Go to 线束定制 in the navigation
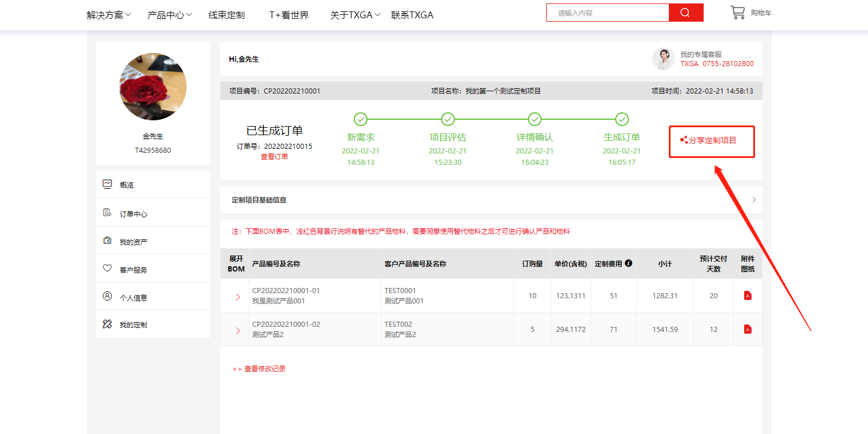 click(x=227, y=15)
